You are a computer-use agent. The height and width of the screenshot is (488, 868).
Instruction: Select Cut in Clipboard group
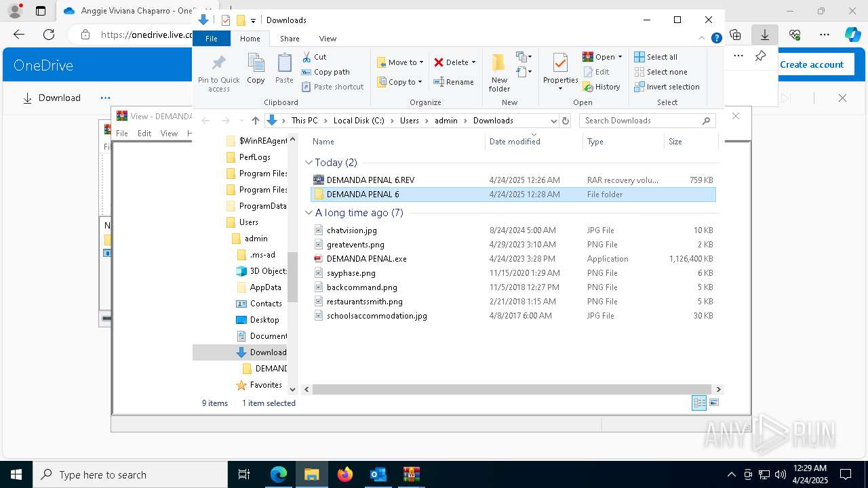pyautogui.click(x=315, y=57)
